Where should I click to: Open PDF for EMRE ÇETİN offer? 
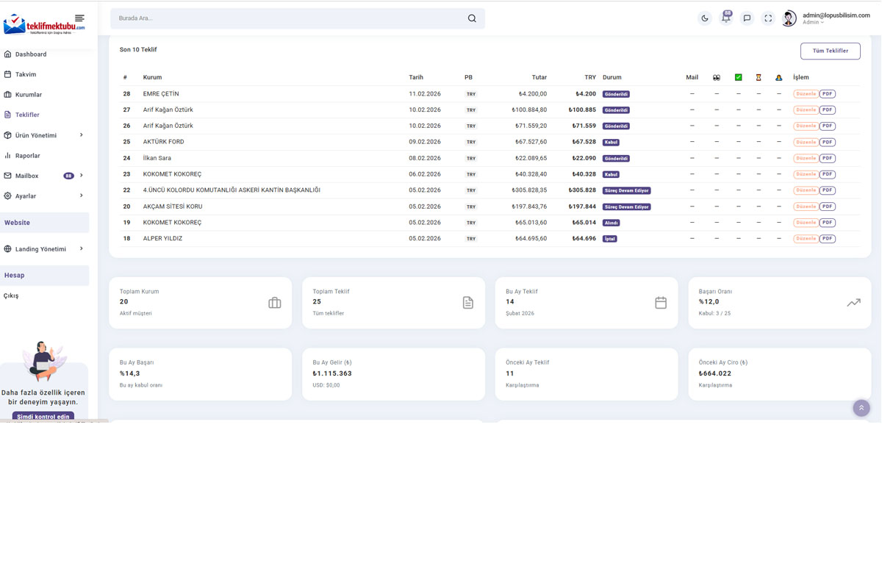click(828, 94)
